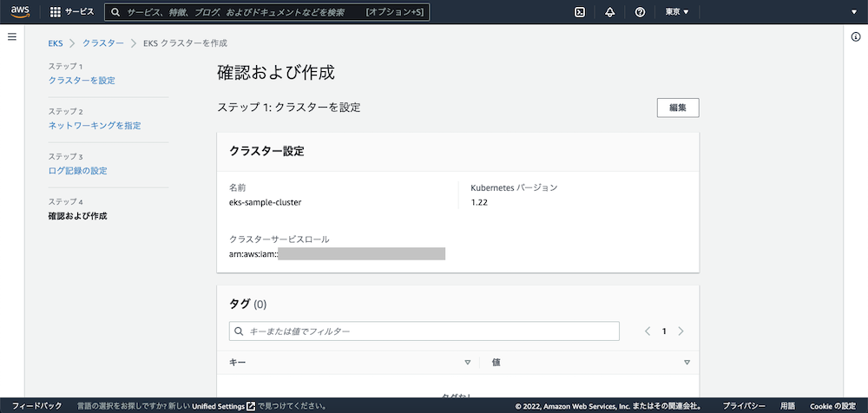Toggle the hamburger side navigation menu
Viewport: 868px width, 413px height.
coord(12,36)
